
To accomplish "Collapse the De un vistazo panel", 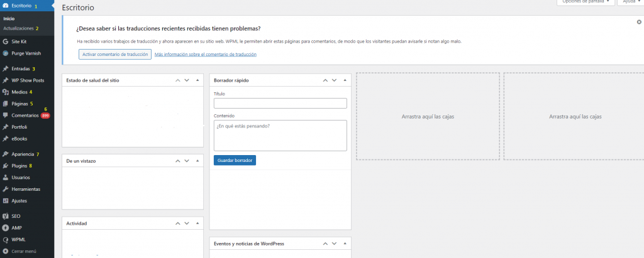I will coord(197,161).
